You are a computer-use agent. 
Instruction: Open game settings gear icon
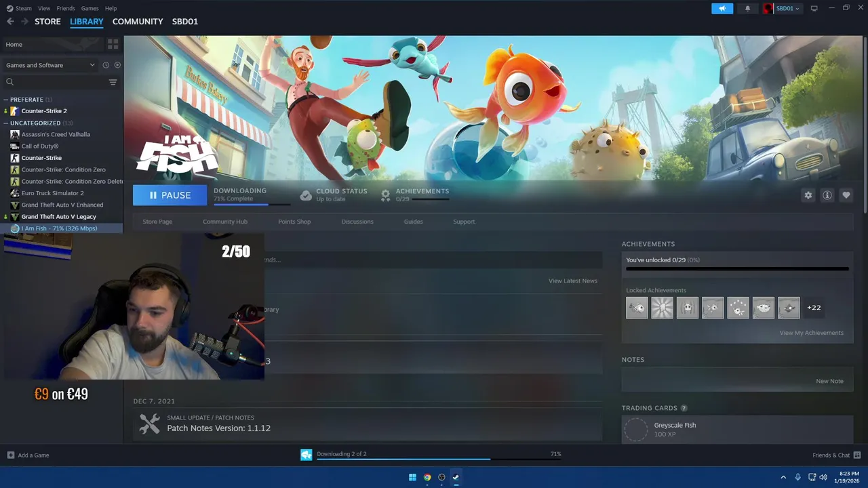click(x=808, y=195)
